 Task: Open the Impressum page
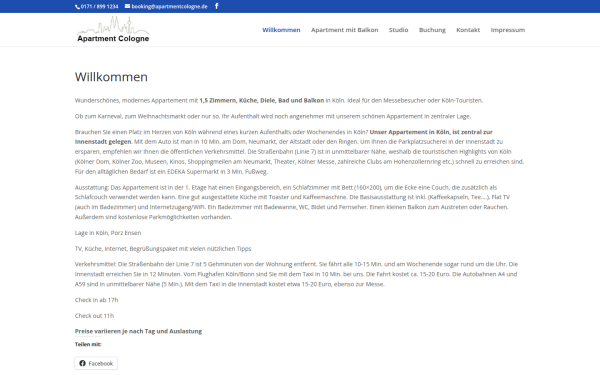508,30
